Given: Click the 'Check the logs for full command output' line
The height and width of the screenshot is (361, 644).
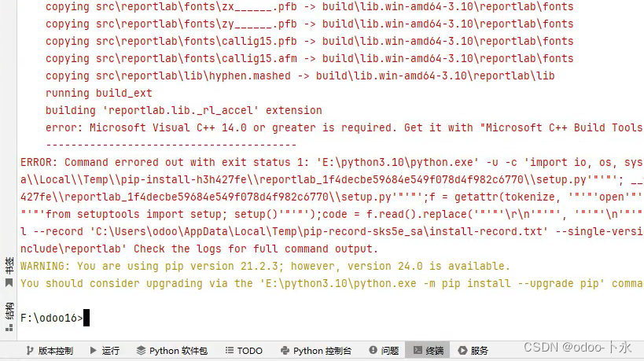Looking at the screenshot, I should pos(199,249).
